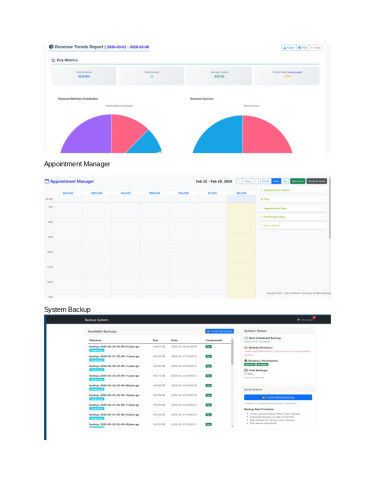
Task: Click the Appointment Manager calendar icon
Action: pyautogui.click(x=47, y=181)
